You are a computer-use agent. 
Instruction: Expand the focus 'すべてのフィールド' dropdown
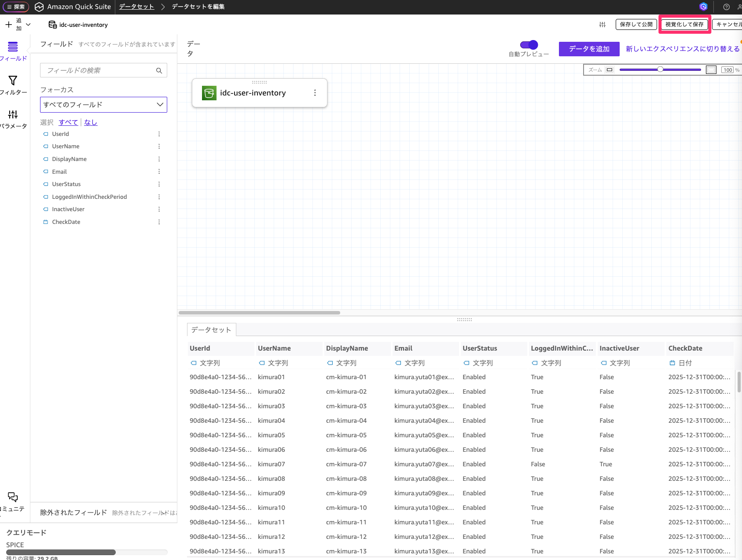click(x=103, y=105)
